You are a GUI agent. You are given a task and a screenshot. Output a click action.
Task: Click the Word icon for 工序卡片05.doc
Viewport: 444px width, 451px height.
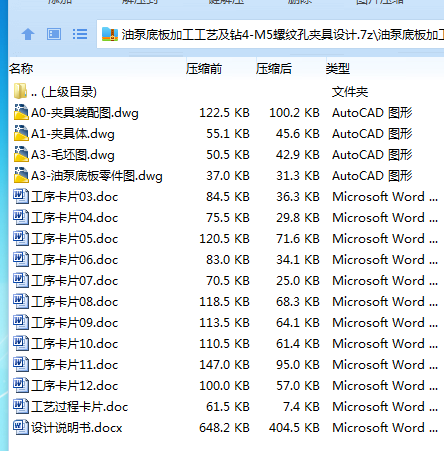click(21, 238)
